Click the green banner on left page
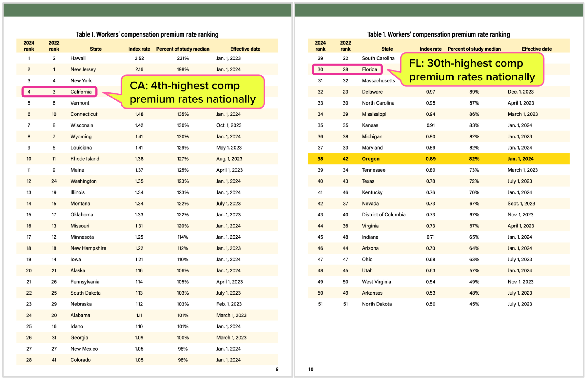Image resolution: width=588 pixels, height=381 pixels. pos(148,10)
